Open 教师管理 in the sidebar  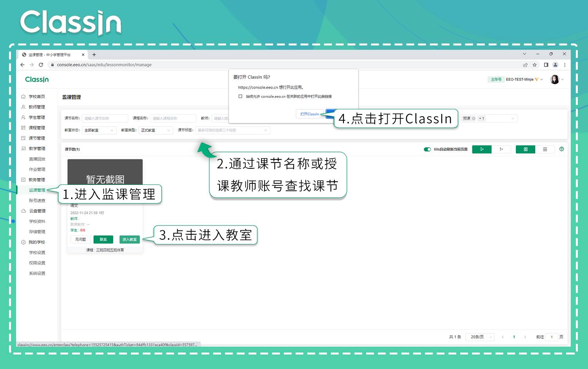[37, 107]
